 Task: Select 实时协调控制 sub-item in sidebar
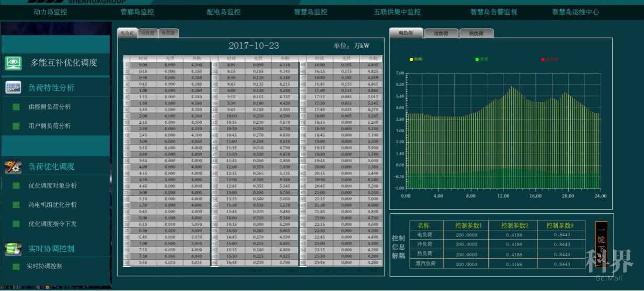click(x=44, y=266)
